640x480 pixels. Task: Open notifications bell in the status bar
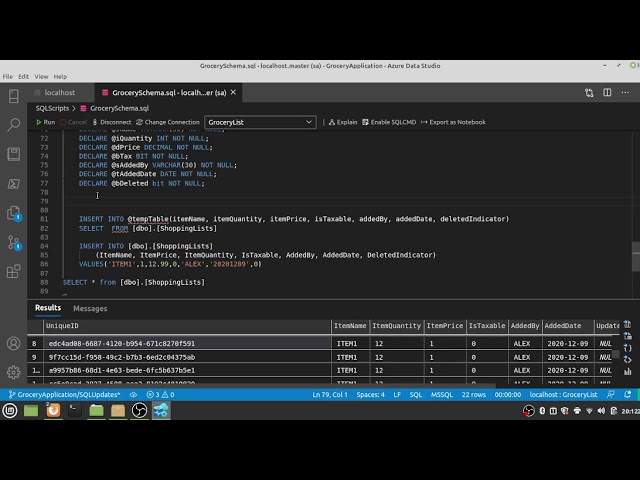[x=627, y=394]
